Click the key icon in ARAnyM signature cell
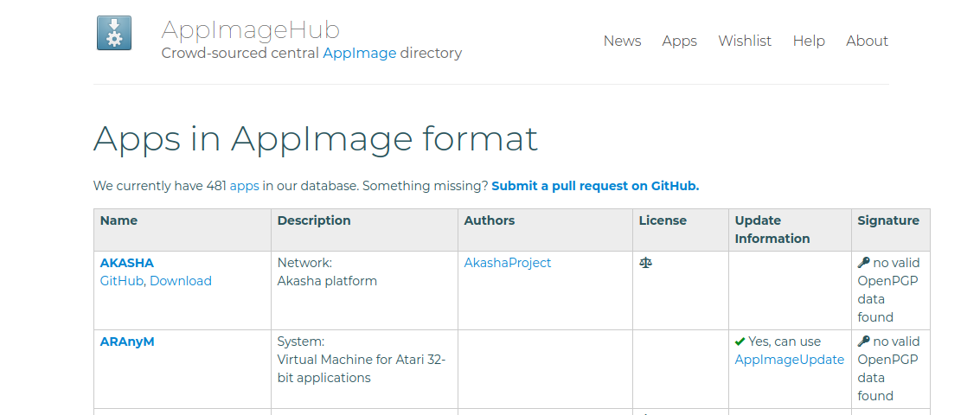The image size is (980, 415). pos(863,342)
